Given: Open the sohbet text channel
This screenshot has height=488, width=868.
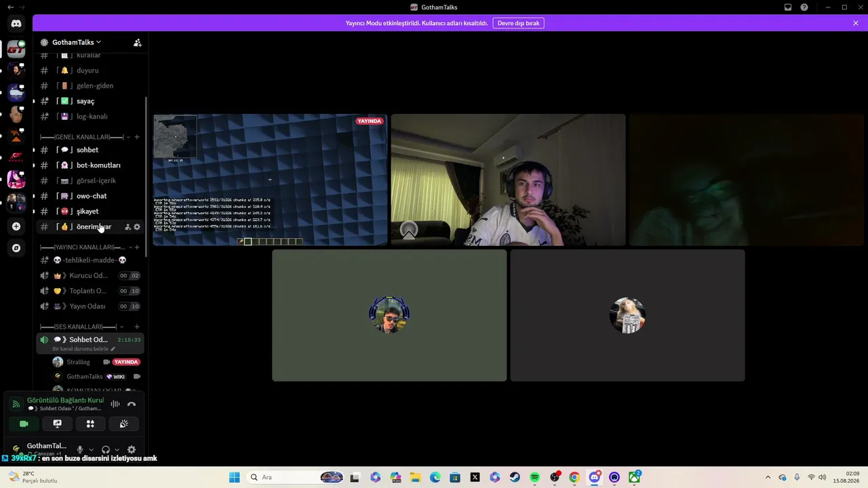Looking at the screenshot, I should pos(90,150).
